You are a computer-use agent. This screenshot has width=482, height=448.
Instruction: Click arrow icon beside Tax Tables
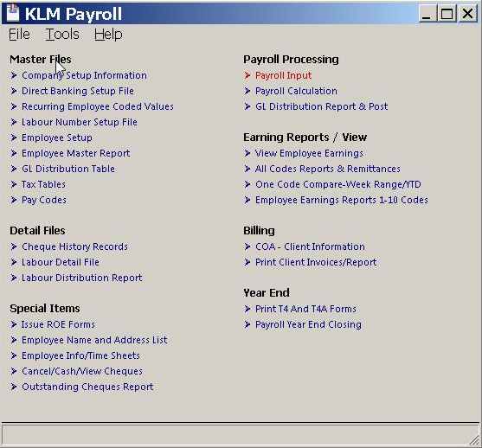[14, 184]
